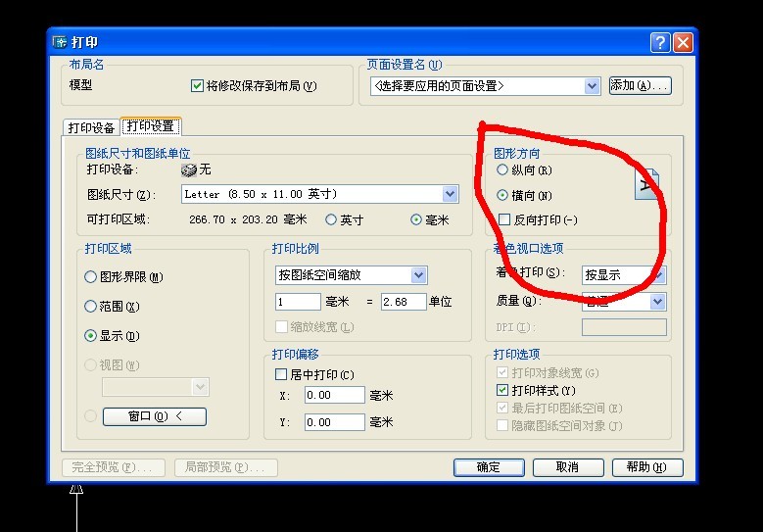Open the 着色打印 按显示 dropdown
The height and width of the screenshot is (532, 763).
coord(657,275)
